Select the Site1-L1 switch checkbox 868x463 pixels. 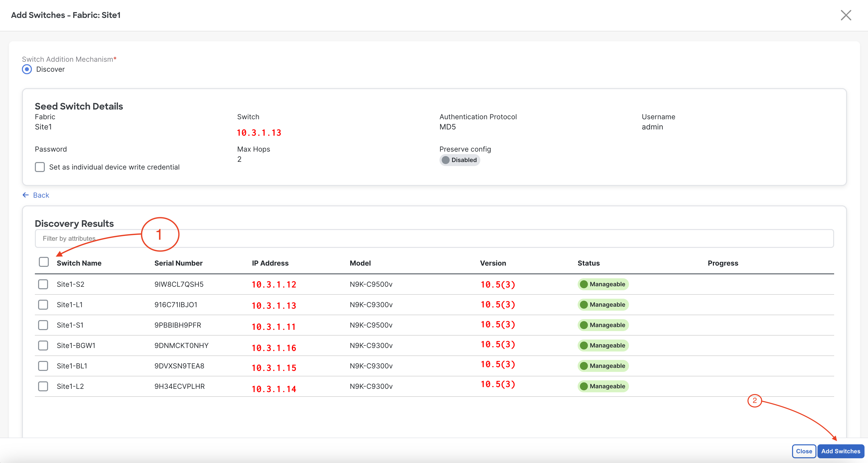pos(43,305)
